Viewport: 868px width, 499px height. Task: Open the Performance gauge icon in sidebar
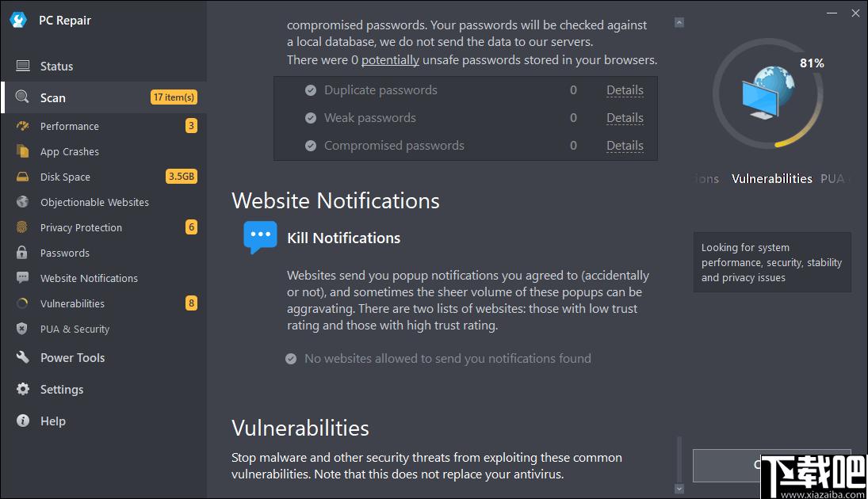tap(23, 126)
